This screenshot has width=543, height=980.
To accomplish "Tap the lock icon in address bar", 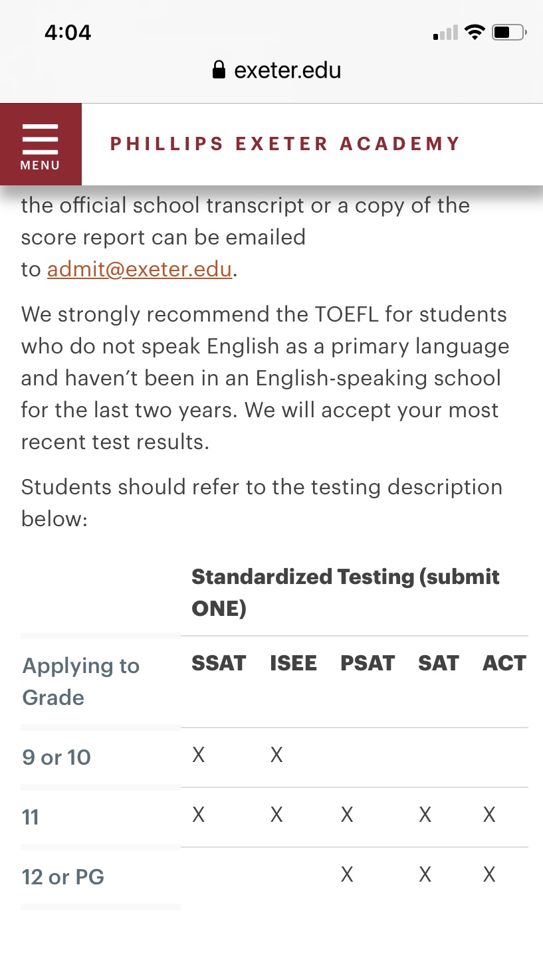I will (219, 70).
